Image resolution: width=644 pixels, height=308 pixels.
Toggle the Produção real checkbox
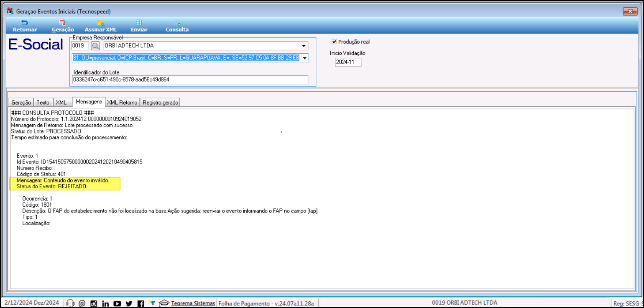click(x=334, y=42)
